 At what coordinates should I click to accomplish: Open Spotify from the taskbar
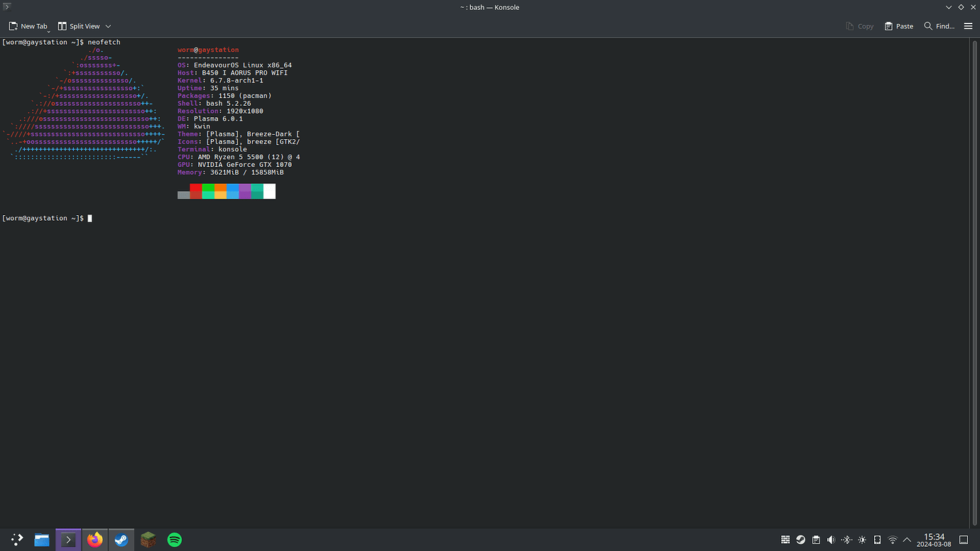pos(174,540)
